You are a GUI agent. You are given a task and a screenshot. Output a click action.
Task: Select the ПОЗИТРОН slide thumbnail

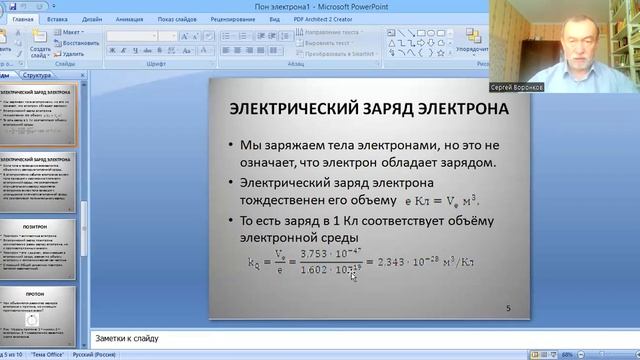(x=38, y=249)
